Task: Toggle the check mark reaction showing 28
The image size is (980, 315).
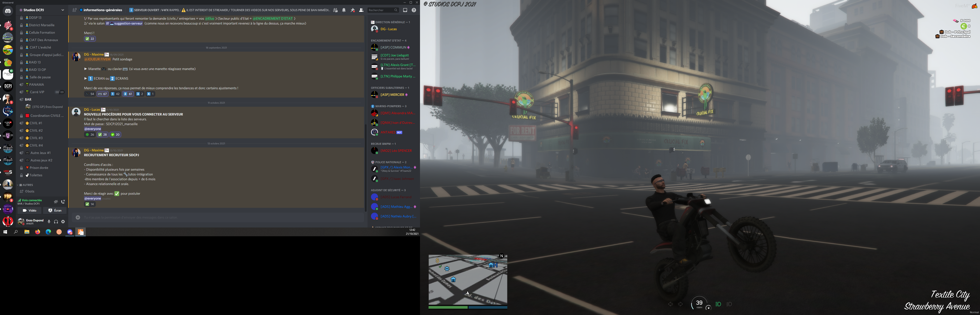Action: [x=102, y=135]
